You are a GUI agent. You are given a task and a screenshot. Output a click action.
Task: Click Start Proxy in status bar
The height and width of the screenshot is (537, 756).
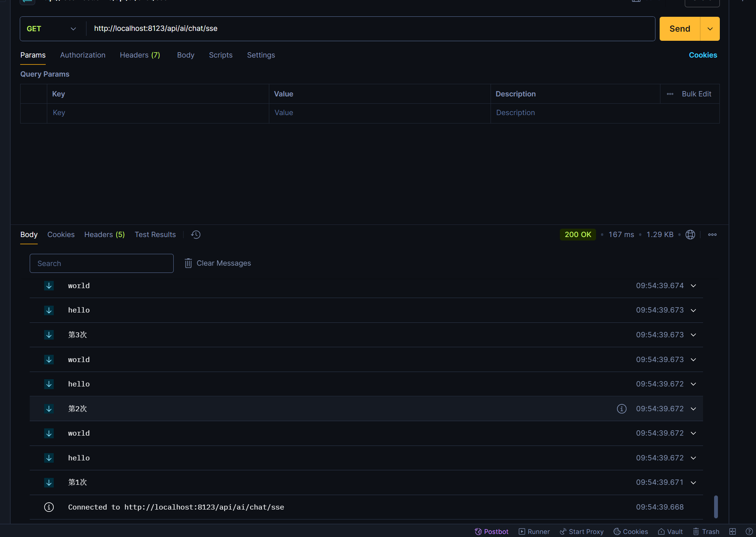[582, 531]
